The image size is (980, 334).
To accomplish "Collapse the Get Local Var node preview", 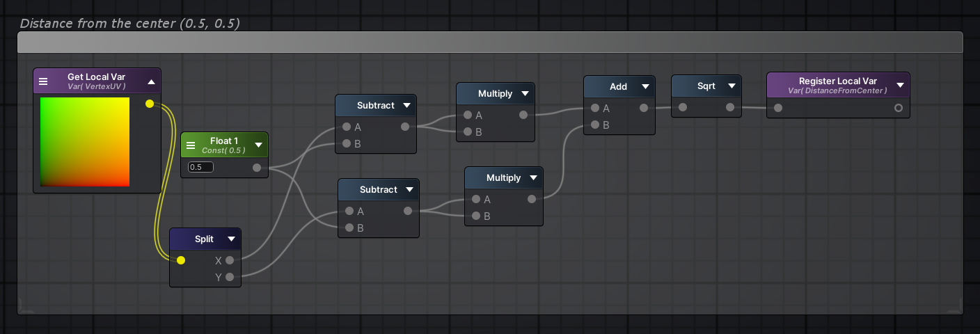I will tap(151, 81).
